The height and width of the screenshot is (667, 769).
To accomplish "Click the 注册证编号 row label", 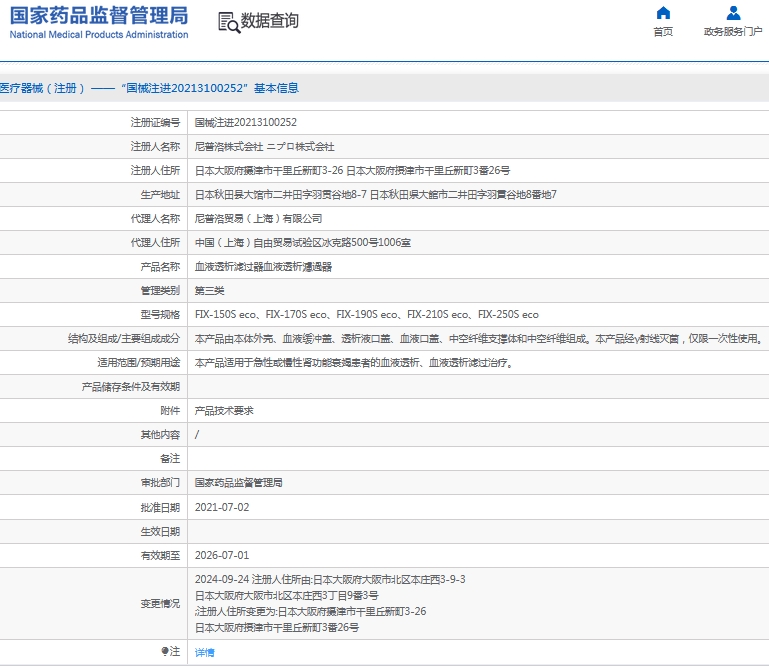I will tap(155, 123).
